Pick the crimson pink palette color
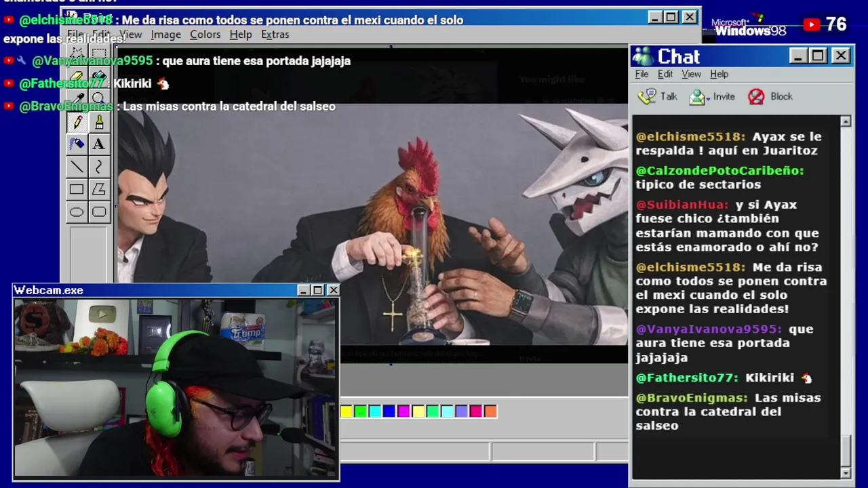Image resolution: width=868 pixels, height=488 pixels. point(476,411)
